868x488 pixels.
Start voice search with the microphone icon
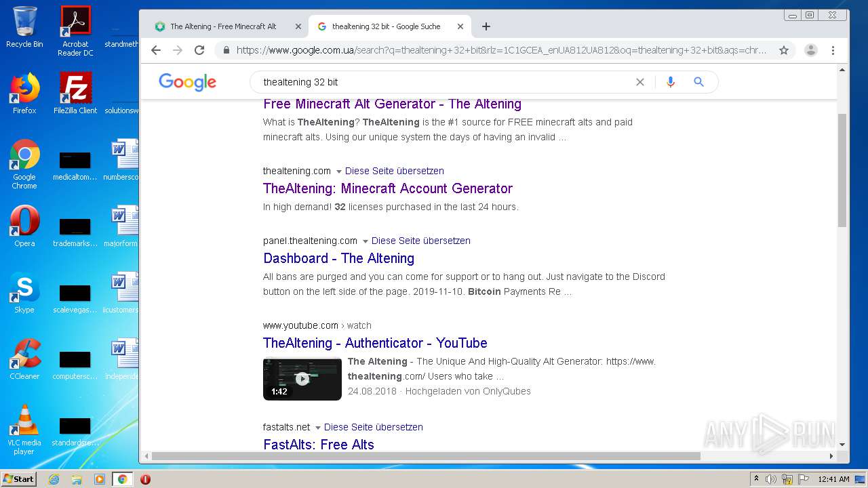pyautogui.click(x=671, y=82)
